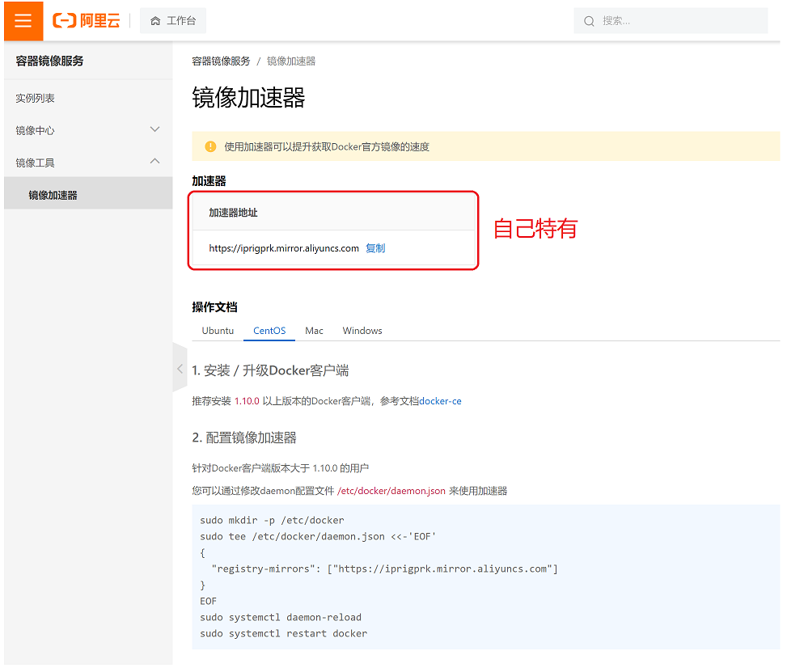Click the Alibaba Cloud logo
Screen dimensions: 787x672
pos(86,21)
